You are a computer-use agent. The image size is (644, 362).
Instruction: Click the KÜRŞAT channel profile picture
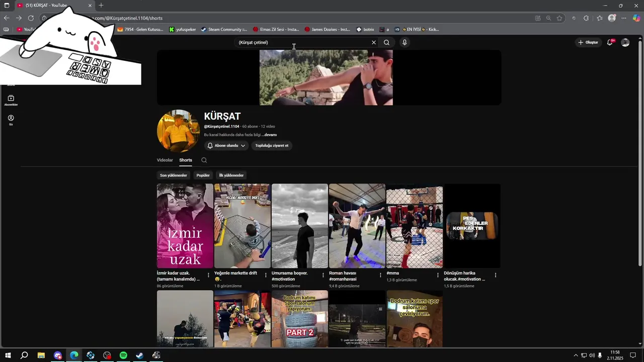178,131
